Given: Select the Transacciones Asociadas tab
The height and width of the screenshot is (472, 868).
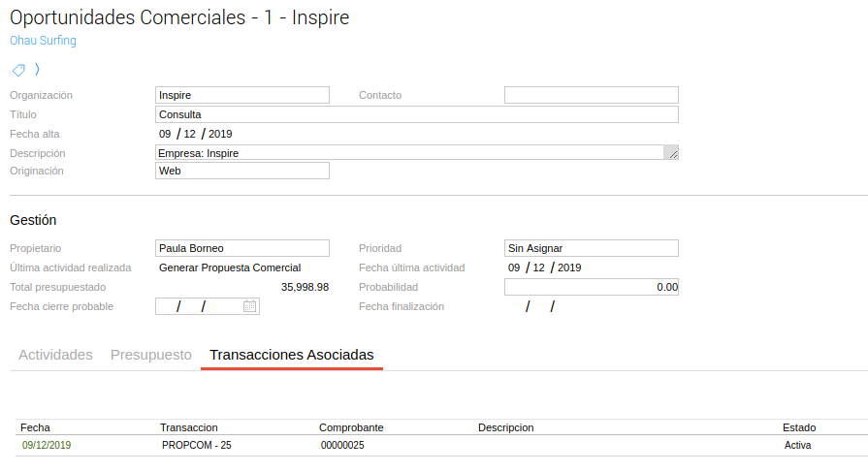Looking at the screenshot, I should pyautogui.click(x=292, y=355).
